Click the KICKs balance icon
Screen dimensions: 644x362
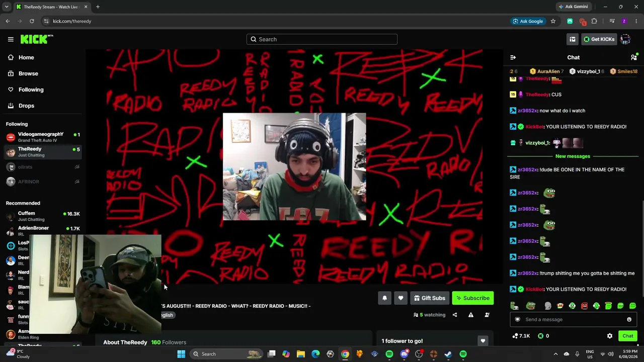point(541,336)
